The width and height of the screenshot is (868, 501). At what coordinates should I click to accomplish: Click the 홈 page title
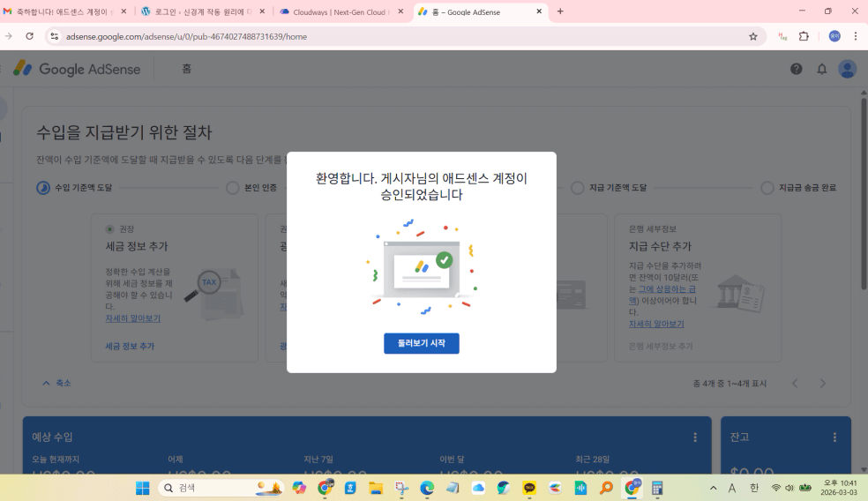186,69
